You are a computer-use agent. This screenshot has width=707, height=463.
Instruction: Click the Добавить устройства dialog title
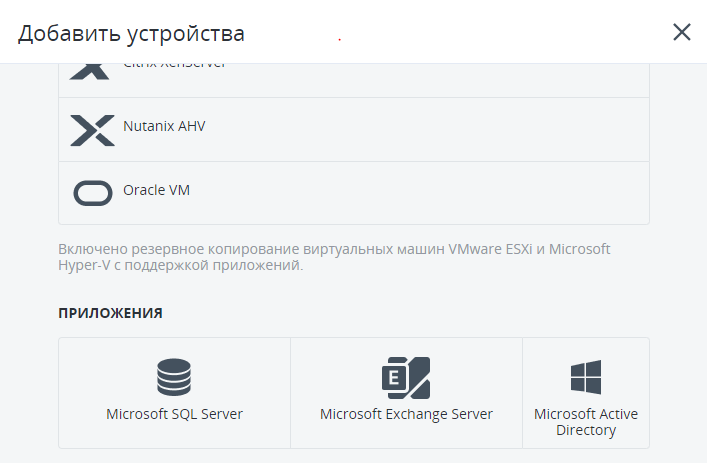[x=131, y=33]
